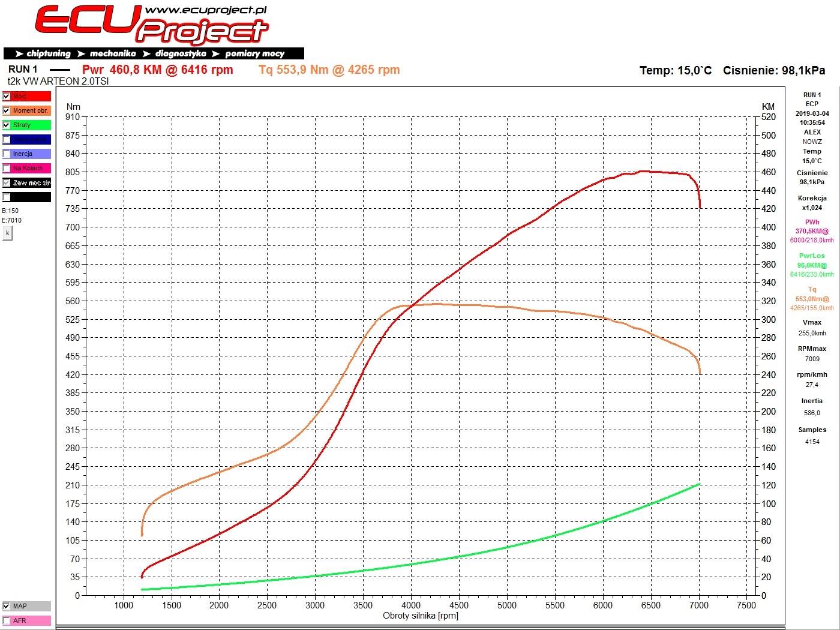Click the small k button
This screenshot has height=630, width=840.
click(x=7, y=233)
